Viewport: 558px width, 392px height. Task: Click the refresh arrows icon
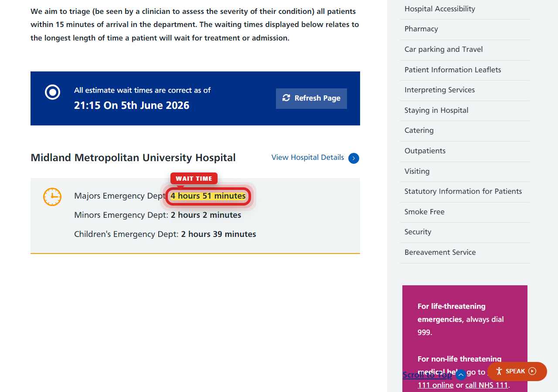click(286, 98)
